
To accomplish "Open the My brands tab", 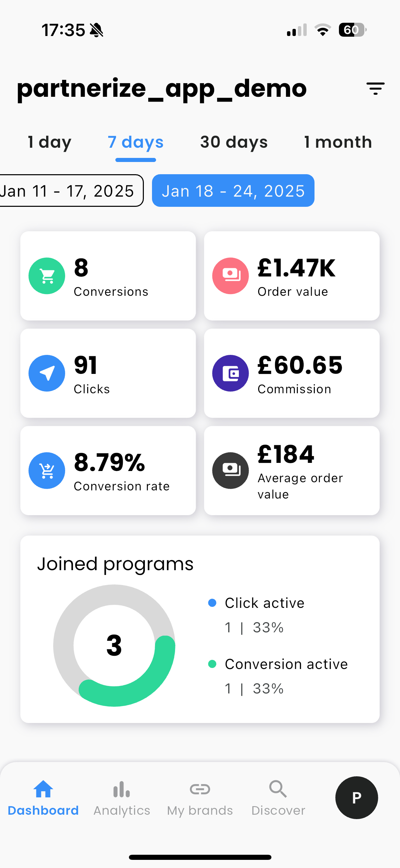I will click(200, 797).
